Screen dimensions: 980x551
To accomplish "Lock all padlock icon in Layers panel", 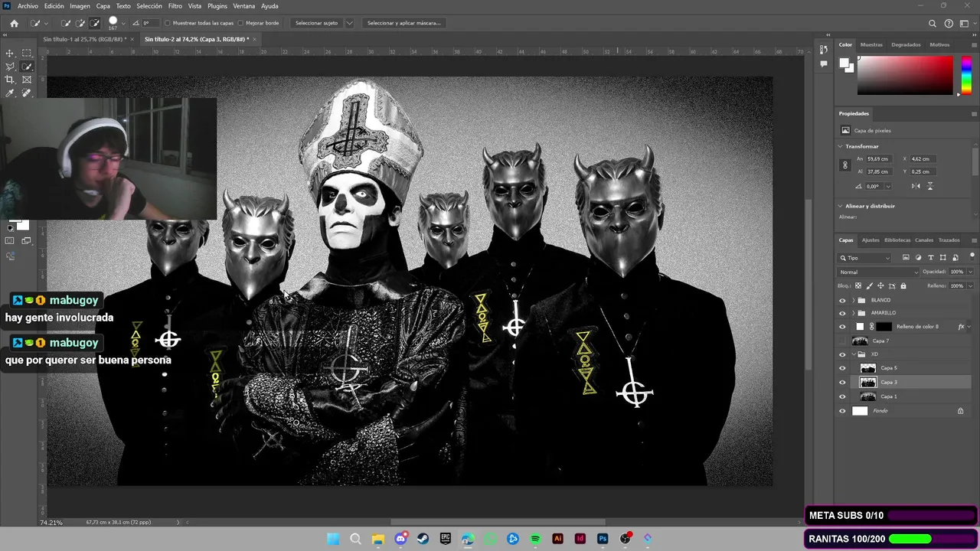I will click(903, 285).
